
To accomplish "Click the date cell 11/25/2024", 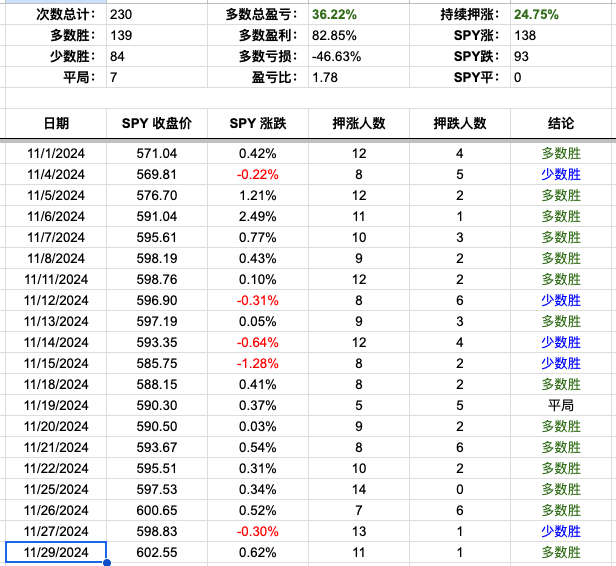I will [56, 489].
